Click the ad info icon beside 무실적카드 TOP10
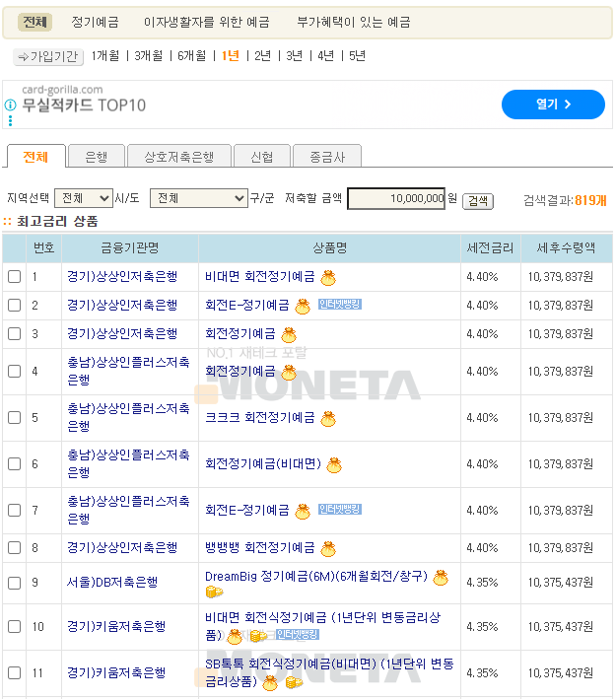Viewport: 616px width, 699px height. click(10, 105)
